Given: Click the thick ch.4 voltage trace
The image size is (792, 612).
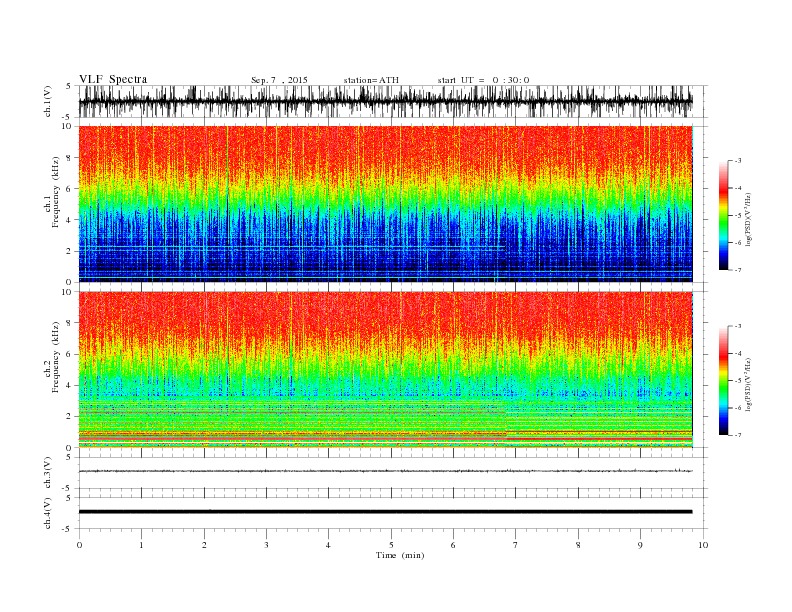Looking at the screenshot, I should pyautogui.click(x=385, y=512).
